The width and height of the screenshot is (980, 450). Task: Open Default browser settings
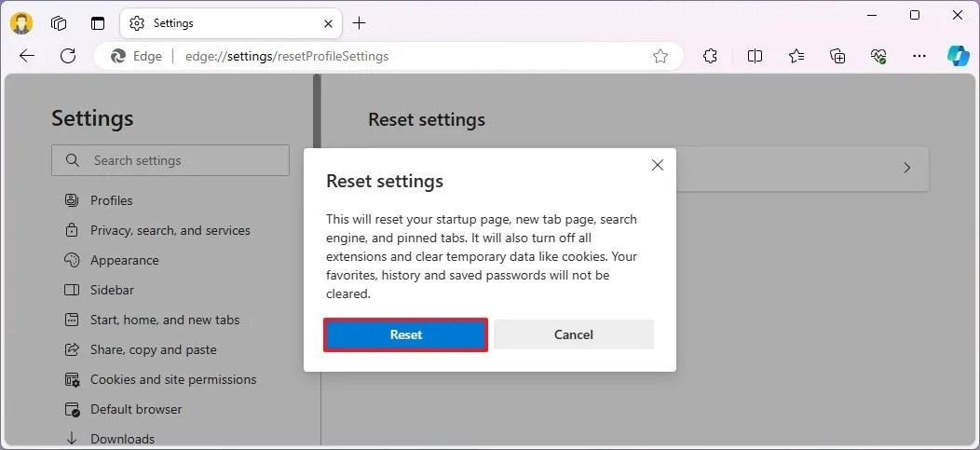tap(124, 409)
